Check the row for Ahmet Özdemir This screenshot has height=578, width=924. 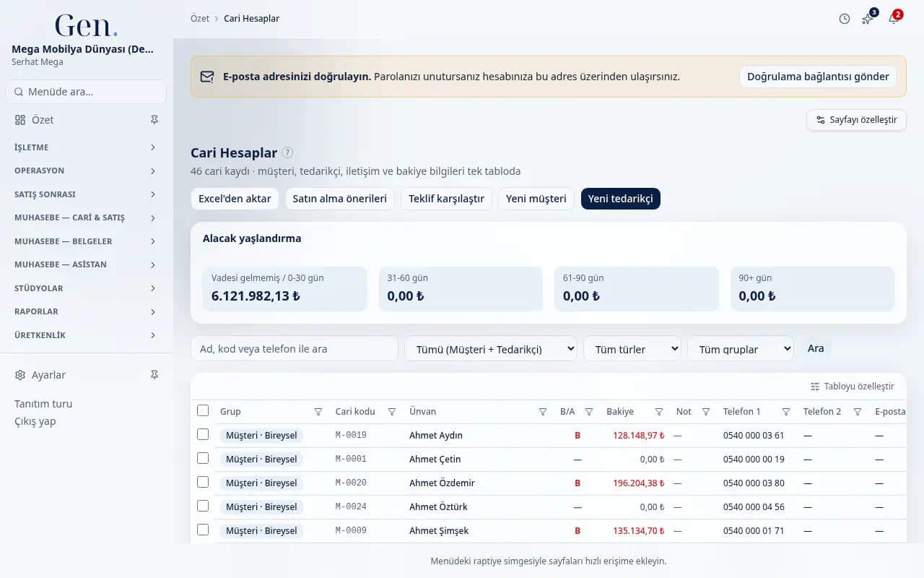[203, 482]
